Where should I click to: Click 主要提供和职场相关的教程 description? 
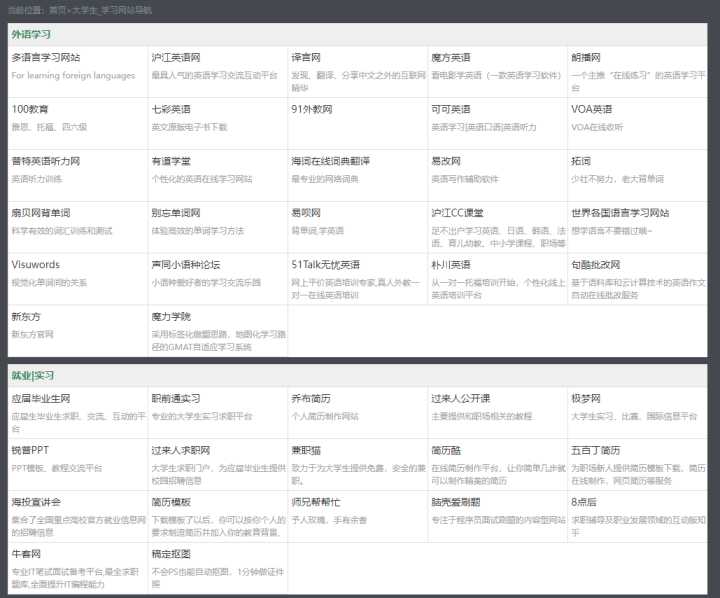pyautogui.click(x=482, y=416)
